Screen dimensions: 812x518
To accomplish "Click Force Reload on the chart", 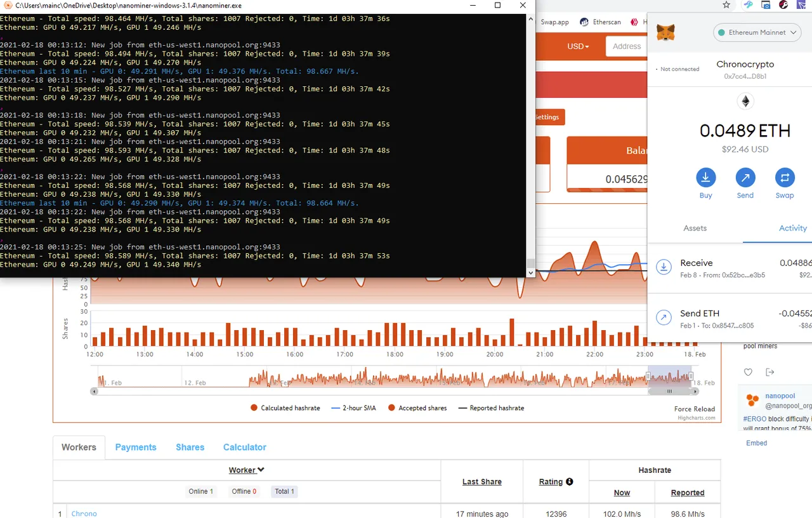I will click(695, 409).
